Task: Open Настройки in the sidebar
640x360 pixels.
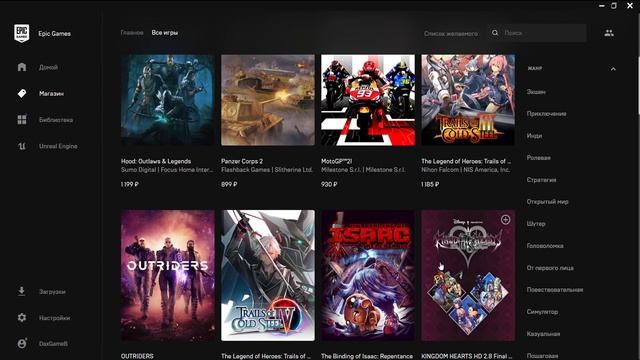Action: coord(55,318)
